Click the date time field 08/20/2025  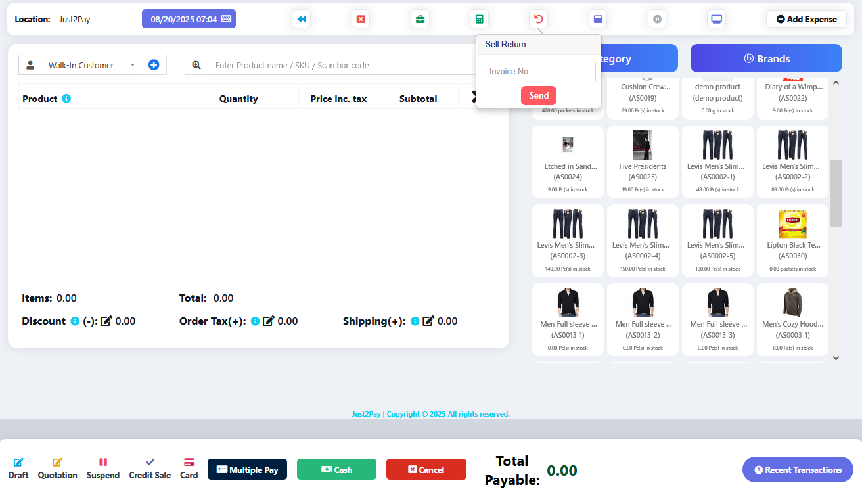pyautogui.click(x=189, y=19)
